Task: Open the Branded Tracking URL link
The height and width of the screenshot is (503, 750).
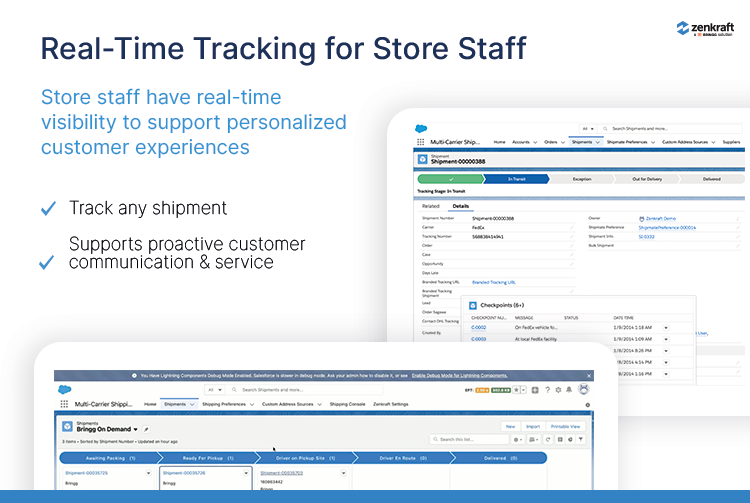Action: pos(492,282)
